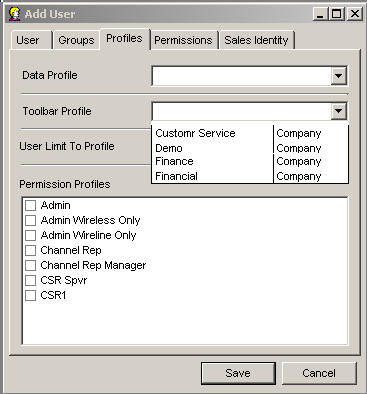Select the Profiles tab
Viewport: 367px width, 394px height.
click(x=125, y=39)
